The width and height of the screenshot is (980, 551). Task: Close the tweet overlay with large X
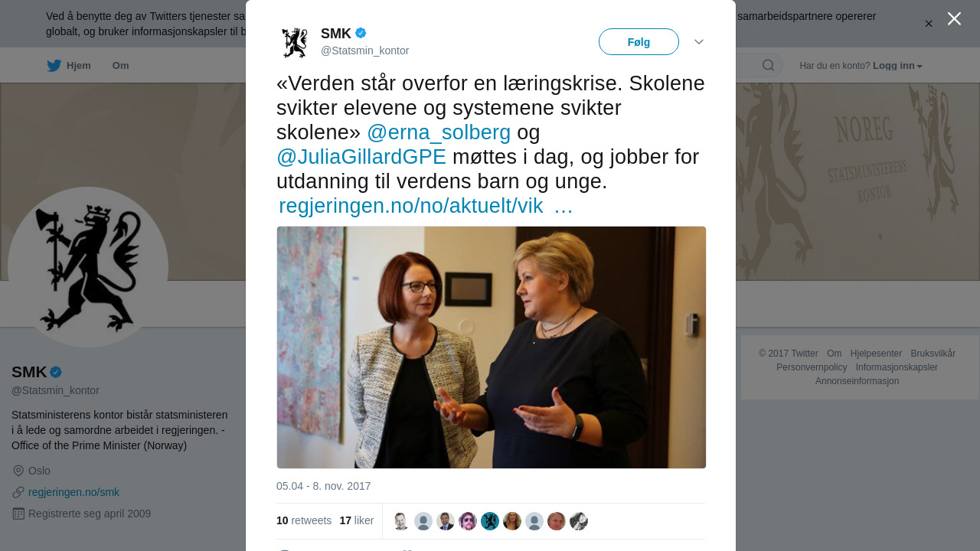click(954, 18)
